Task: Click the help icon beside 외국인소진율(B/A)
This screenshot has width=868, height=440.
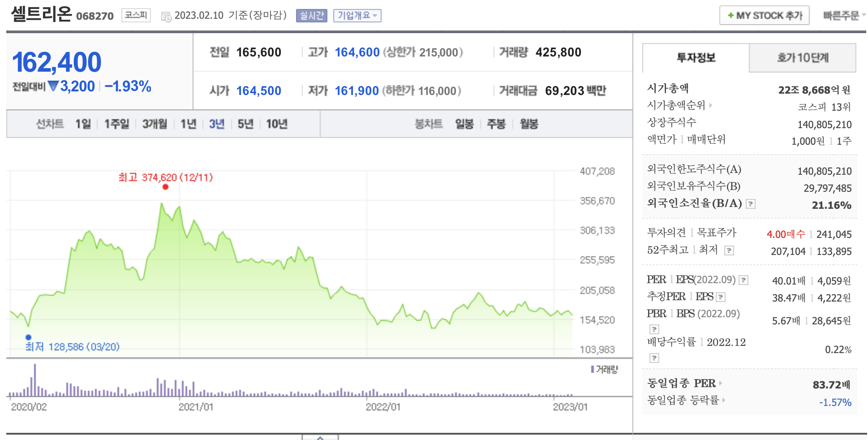Action: [751, 204]
